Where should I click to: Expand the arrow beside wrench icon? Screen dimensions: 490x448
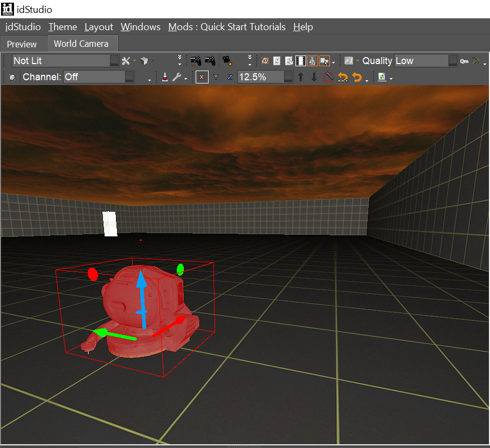(x=185, y=79)
